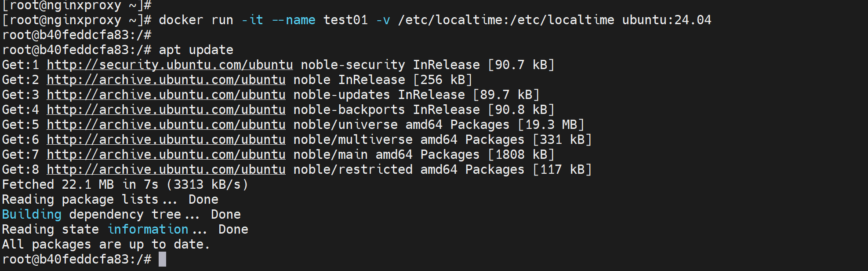Click the "--name" option in docker command
This screenshot has width=868, height=271.
tap(294, 20)
